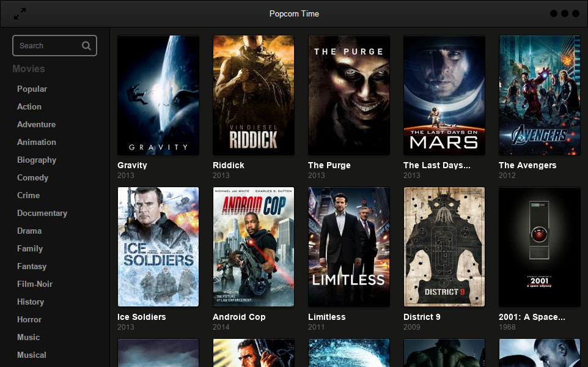Click the search magnifier icon

[86, 45]
